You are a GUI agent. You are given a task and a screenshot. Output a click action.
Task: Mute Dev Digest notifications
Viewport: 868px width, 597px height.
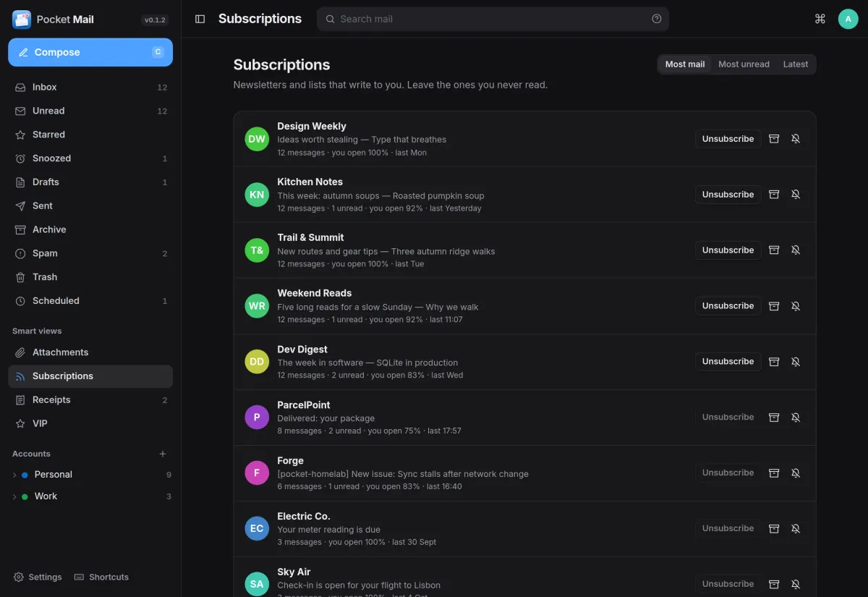[796, 362]
